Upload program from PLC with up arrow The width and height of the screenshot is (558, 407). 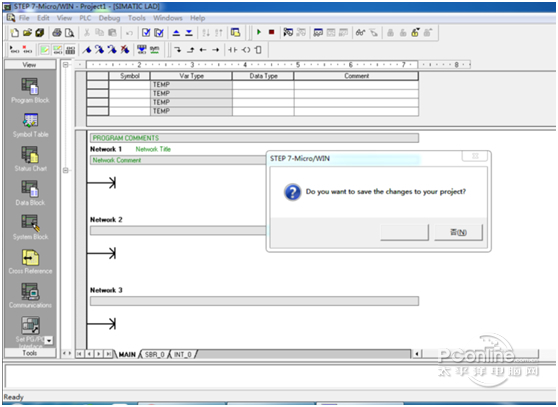pyautogui.click(x=176, y=33)
